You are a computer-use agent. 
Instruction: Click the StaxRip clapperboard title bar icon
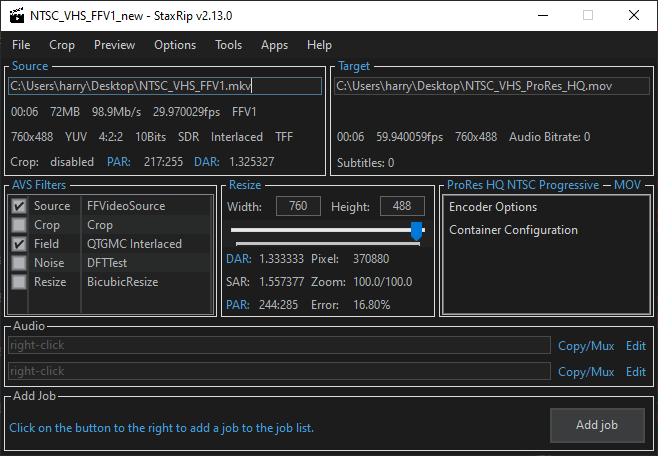point(17,16)
